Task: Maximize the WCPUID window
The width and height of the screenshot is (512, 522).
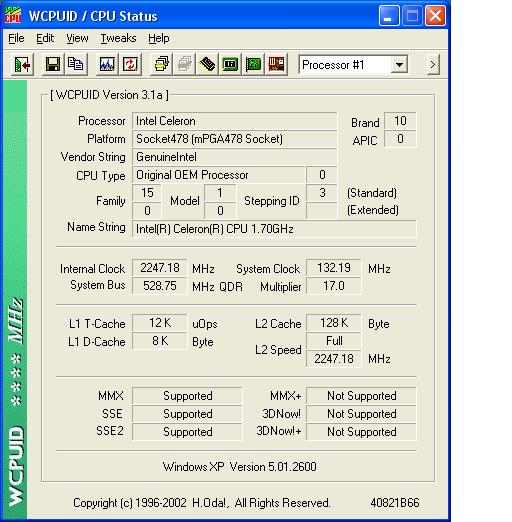Action: coord(412,16)
